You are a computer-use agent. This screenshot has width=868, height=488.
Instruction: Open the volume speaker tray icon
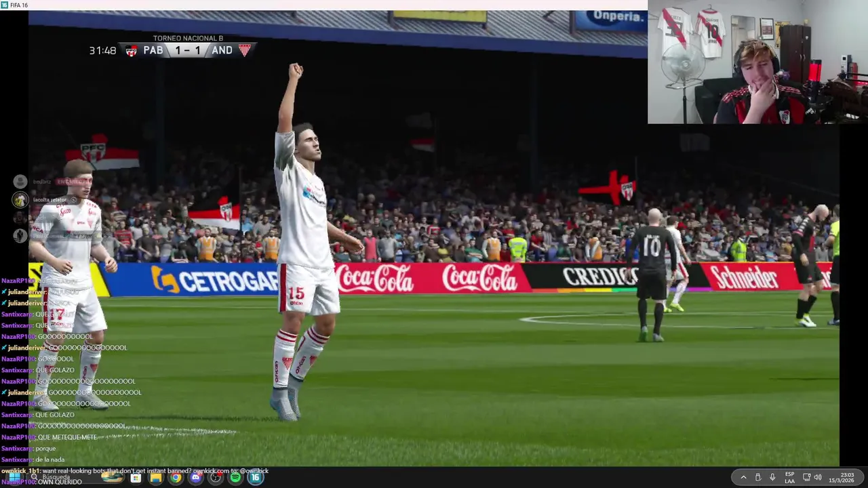(x=818, y=477)
